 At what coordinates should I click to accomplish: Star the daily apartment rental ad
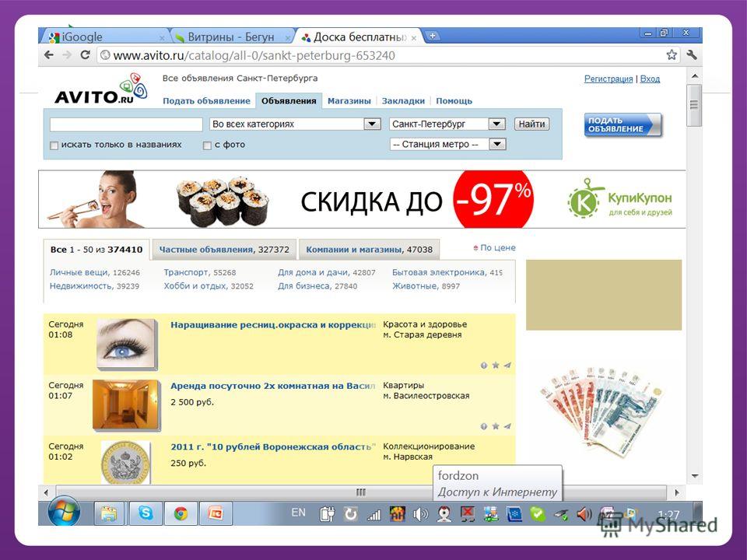(x=496, y=426)
